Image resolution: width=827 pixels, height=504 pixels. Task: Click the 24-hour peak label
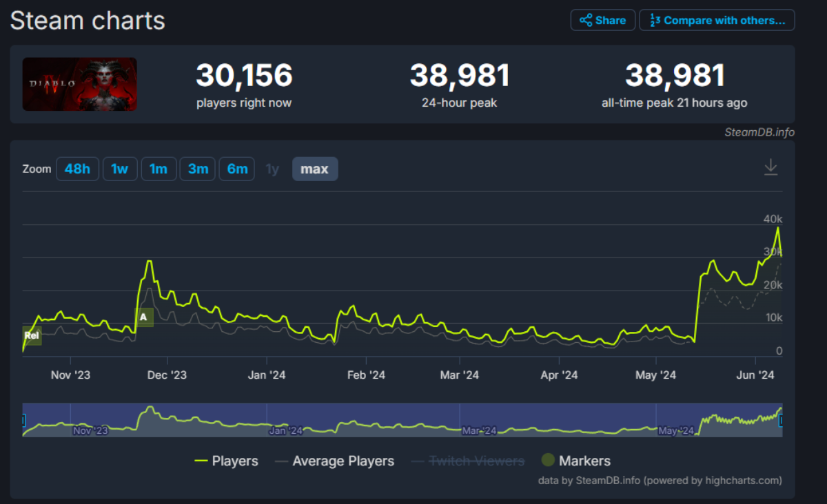click(x=460, y=103)
